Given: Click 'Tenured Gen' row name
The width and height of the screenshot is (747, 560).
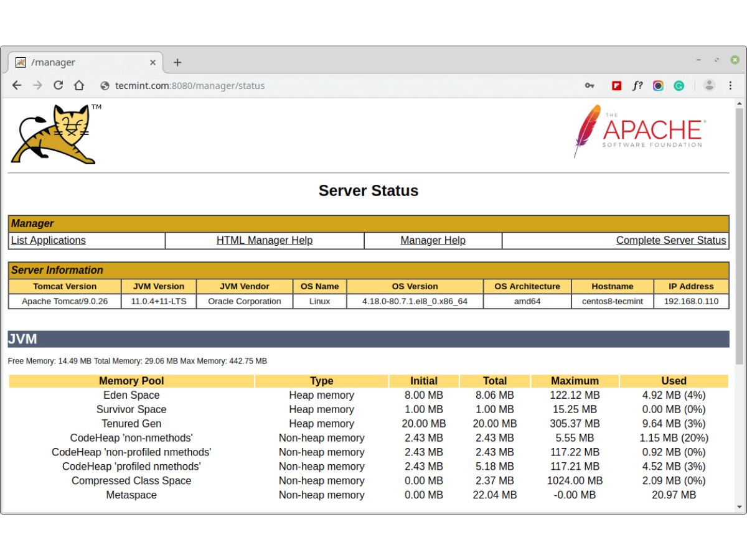Looking at the screenshot, I should coord(131,424).
